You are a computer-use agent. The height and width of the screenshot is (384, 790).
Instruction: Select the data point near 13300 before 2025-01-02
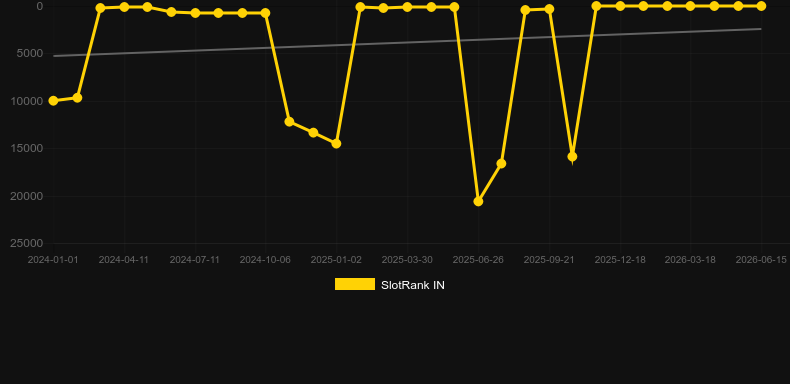click(313, 133)
